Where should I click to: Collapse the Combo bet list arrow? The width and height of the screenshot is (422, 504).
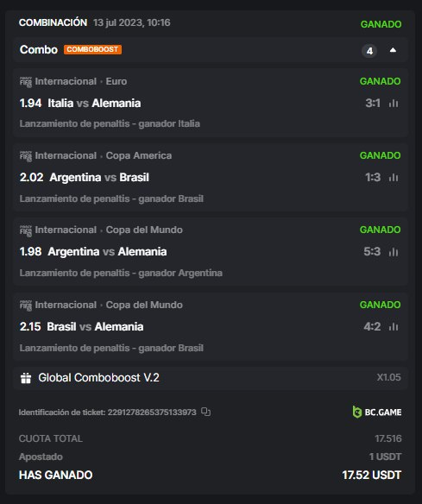coord(393,50)
